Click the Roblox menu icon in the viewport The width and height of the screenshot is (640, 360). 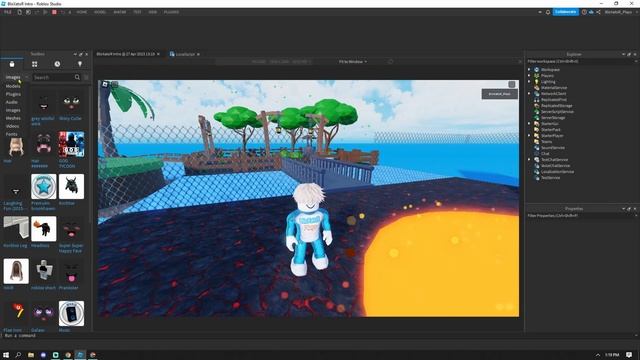[x=105, y=84]
